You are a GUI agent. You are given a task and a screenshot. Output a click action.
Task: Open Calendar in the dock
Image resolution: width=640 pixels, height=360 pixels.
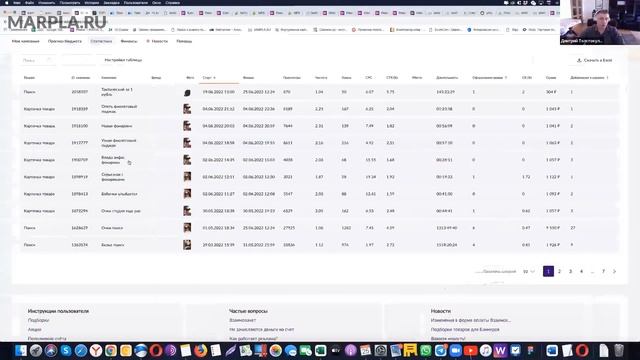(x=365, y=351)
